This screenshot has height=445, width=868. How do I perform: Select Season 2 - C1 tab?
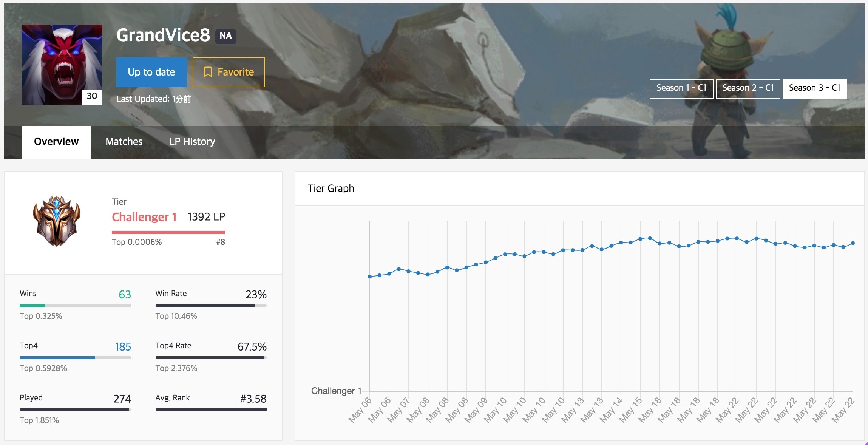tap(748, 88)
